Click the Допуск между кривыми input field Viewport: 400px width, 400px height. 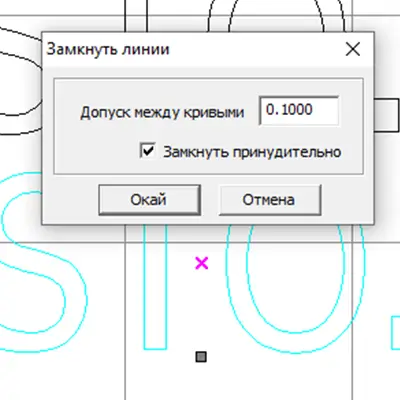tap(299, 111)
